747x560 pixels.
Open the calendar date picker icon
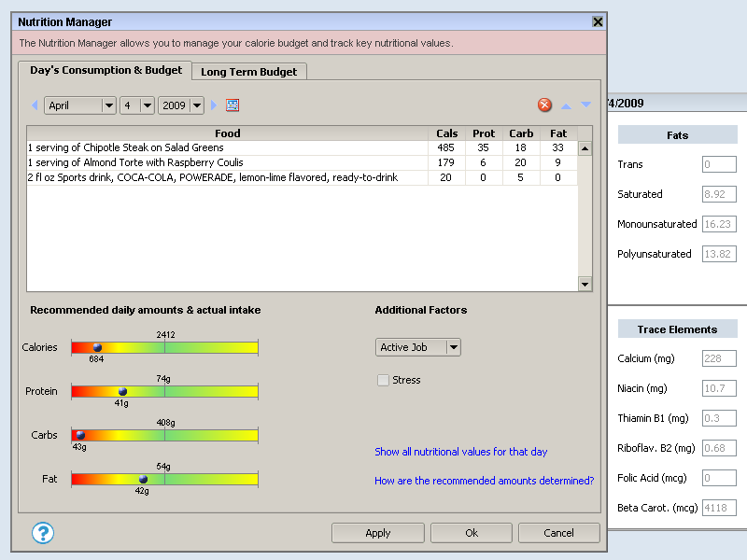(x=233, y=105)
